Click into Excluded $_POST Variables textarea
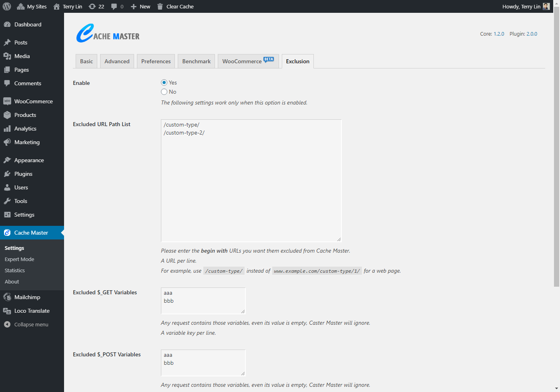 coord(203,363)
